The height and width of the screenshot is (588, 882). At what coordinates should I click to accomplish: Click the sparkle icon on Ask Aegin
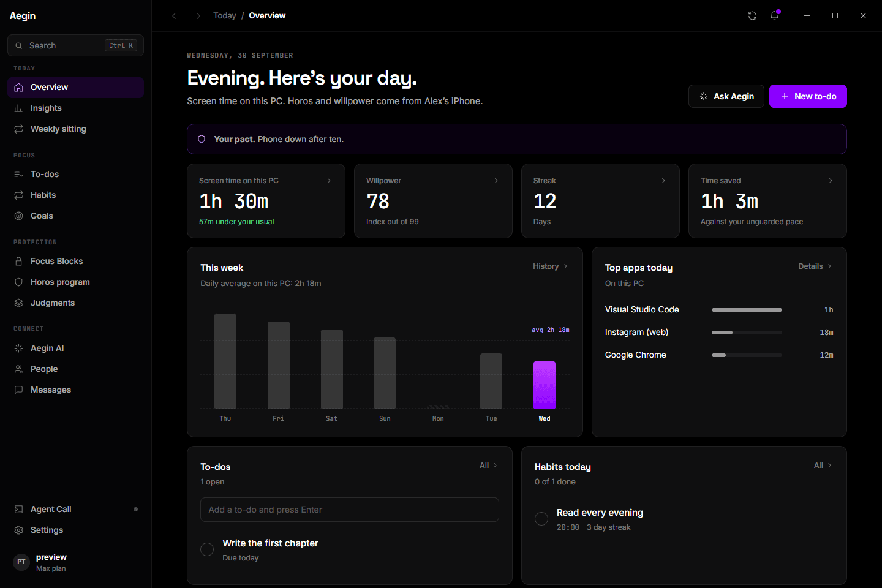tap(704, 97)
